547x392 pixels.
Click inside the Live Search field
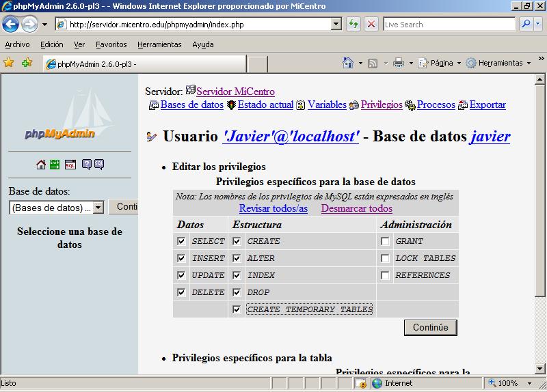(x=448, y=24)
